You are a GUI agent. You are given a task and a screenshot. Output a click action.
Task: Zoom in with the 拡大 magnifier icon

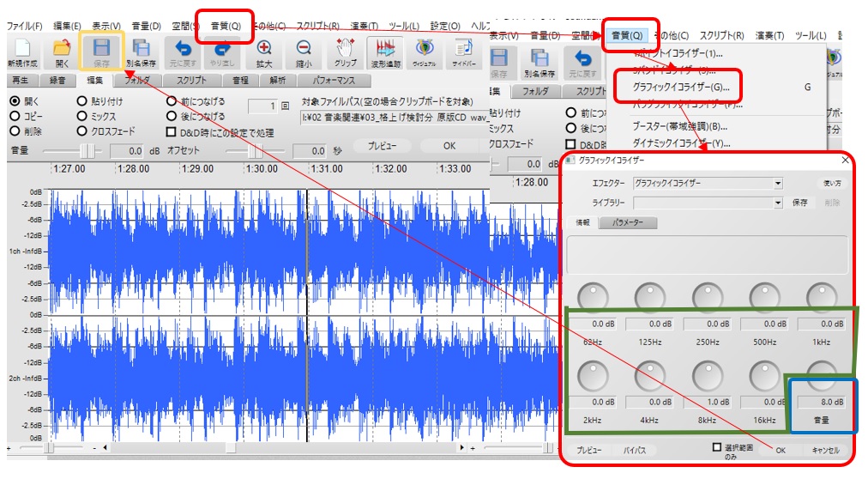click(264, 52)
